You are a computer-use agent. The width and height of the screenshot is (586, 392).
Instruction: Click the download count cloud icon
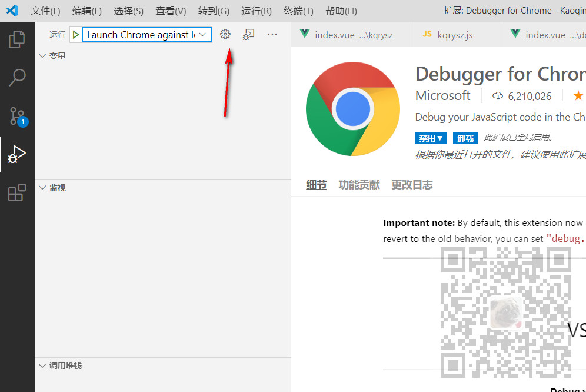[497, 95]
